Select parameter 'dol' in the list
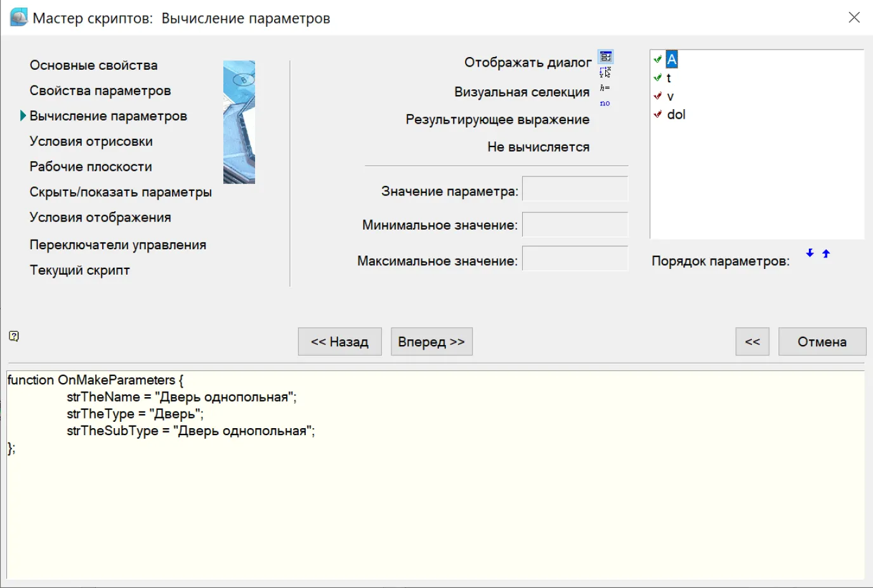873x588 pixels. (x=676, y=115)
